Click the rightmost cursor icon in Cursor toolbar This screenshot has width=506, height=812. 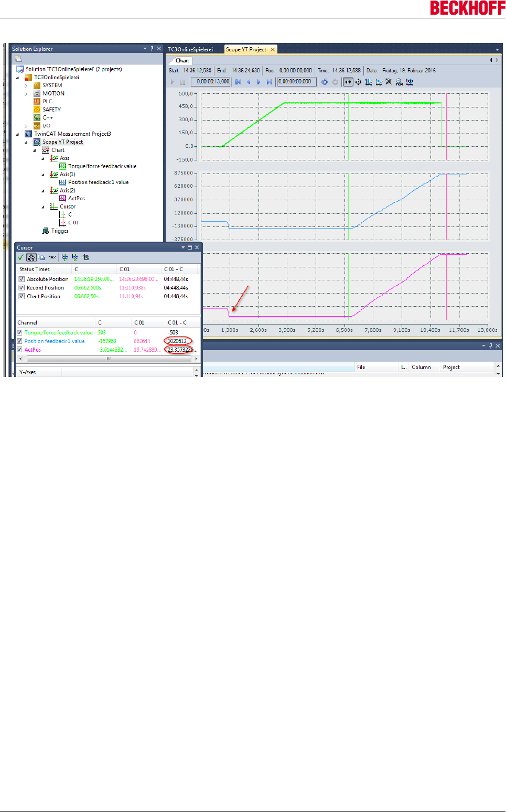click(x=85, y=257)
